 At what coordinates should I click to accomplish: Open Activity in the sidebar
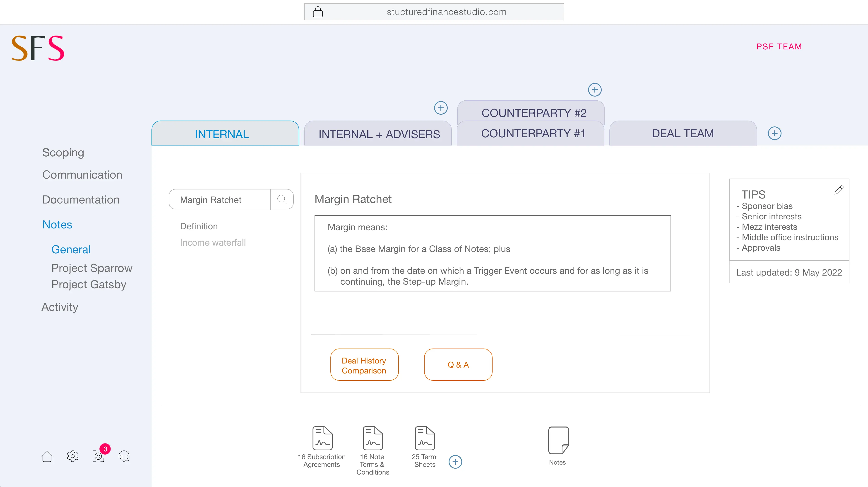click(x=60, y=307)
